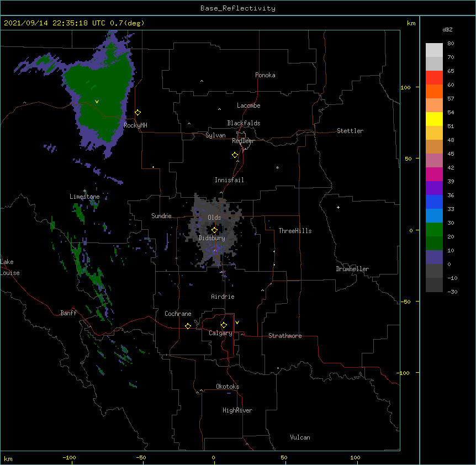Pick the light blue 30-33 dBZ swatch
This screenshot has height=465, width=476.
coord(434,215)
